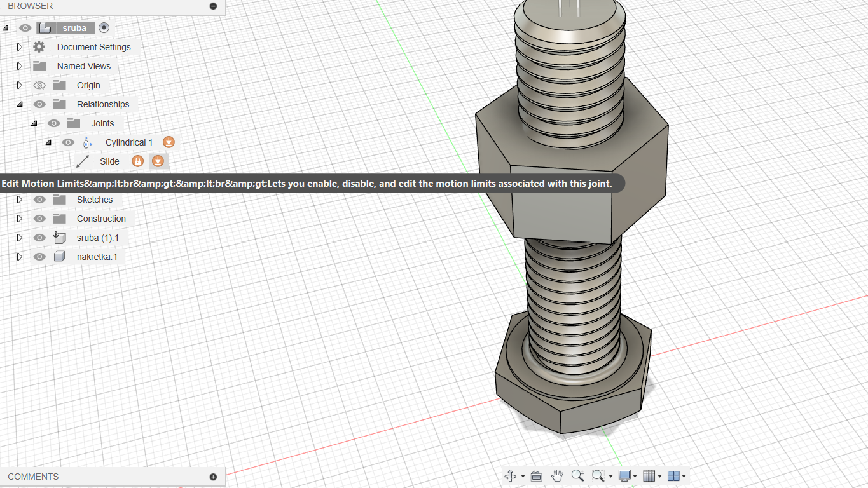This screenshot has width=868, height=488.
Task: Click the Zoom magnifier with plus icon
Action: [577, 476]
